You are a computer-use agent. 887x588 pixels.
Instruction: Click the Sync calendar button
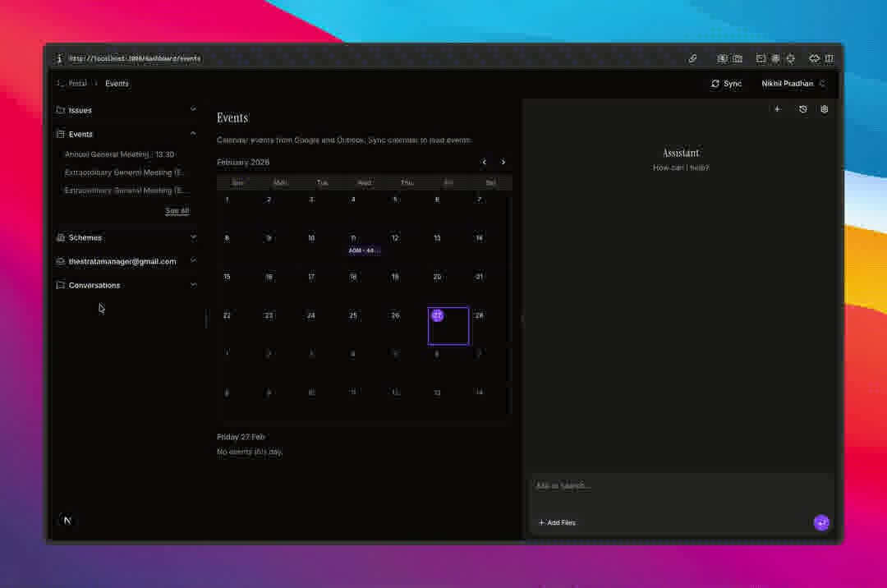tap(726, 84)
